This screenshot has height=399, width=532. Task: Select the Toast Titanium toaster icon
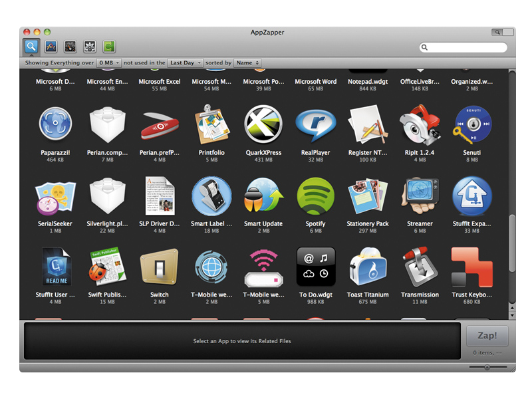(x=368, y=267)
